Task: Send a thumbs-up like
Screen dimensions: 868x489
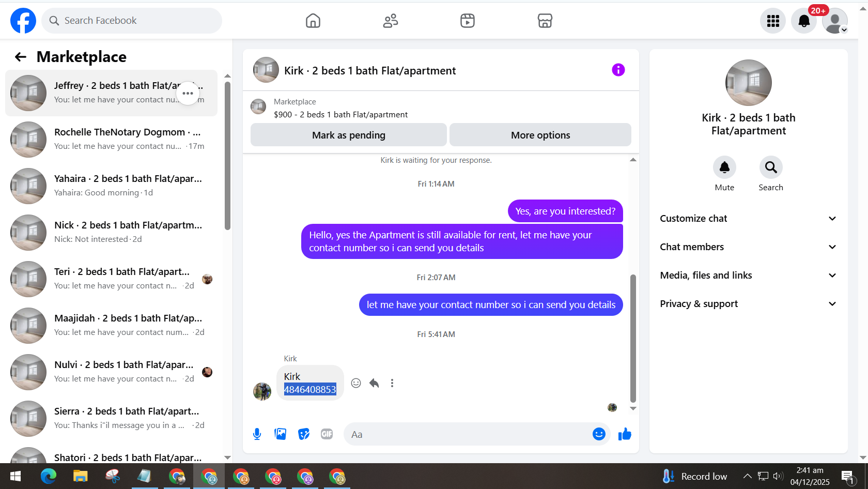Action: point(625,434)
